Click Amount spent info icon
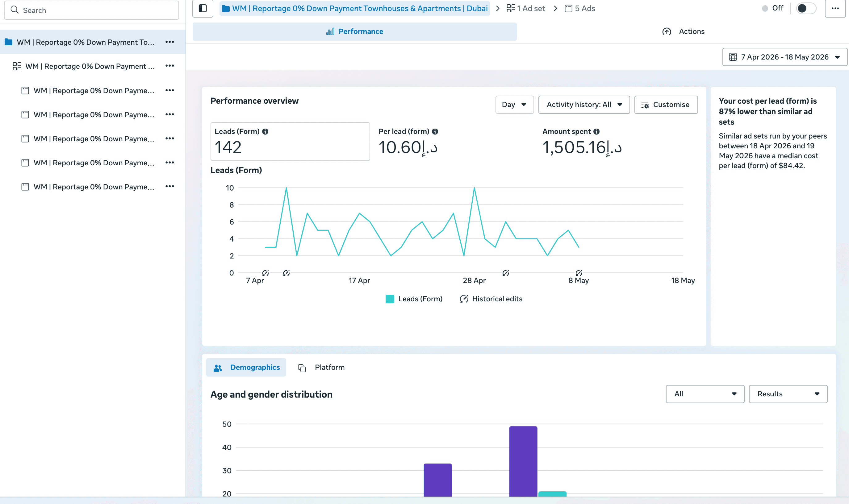The height and width of the screenshot is (504, 849). (596, 131)
